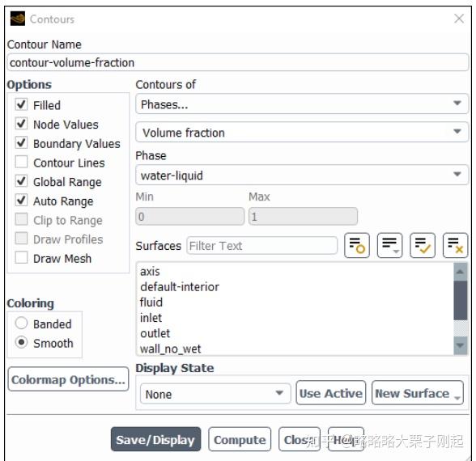Click the surfaces list scroll-up arrow
This screenshot has width=476, height=461.
tap(460, 272)
